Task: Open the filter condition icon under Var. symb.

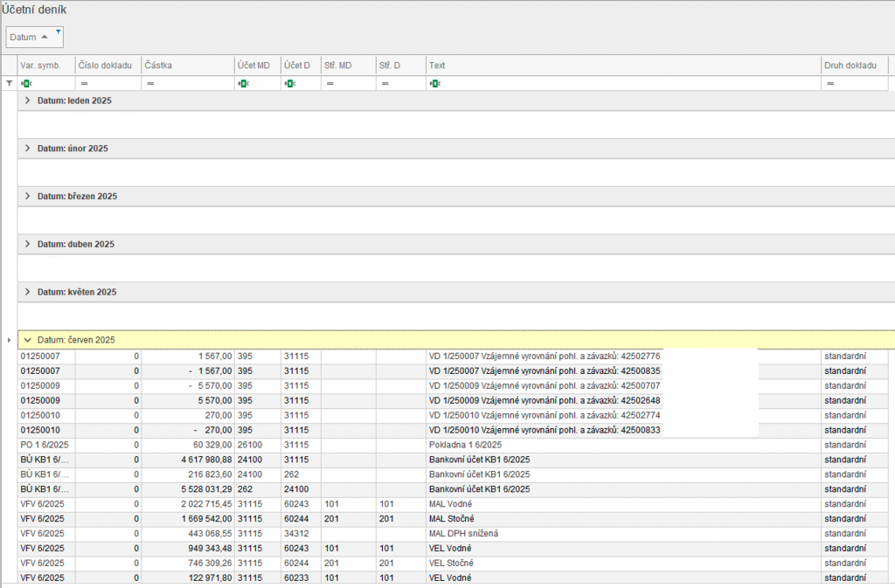Action: (x=26, y=83)
